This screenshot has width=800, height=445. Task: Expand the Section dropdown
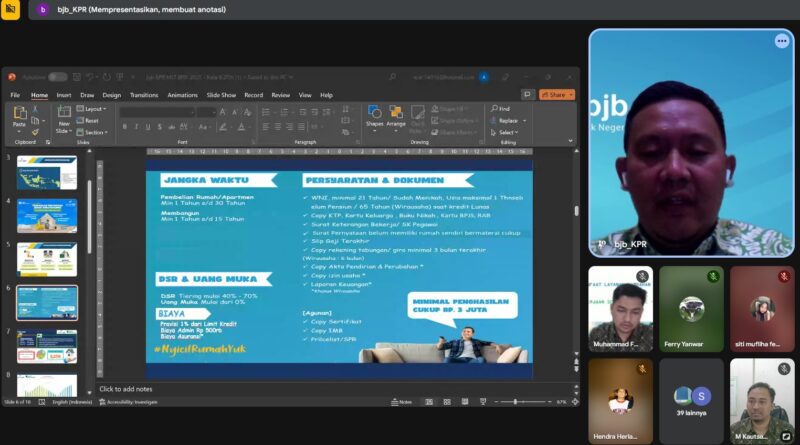93,132
